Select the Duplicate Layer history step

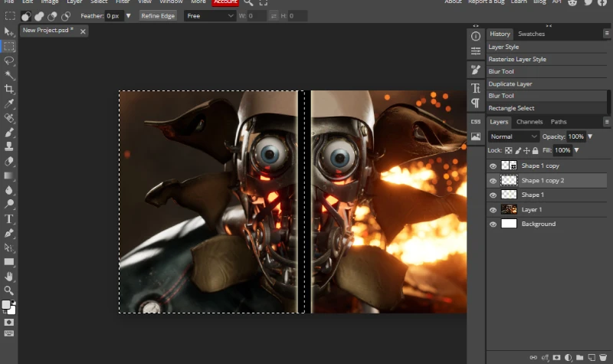click(x=546, y=84)
